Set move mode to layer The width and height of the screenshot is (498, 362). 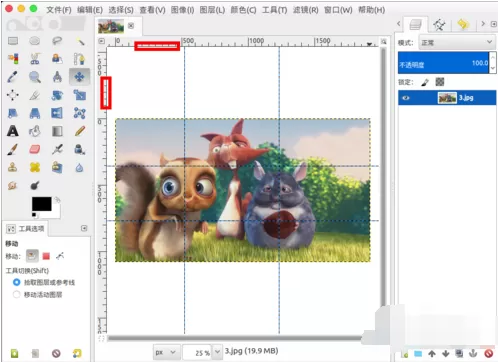coord(32,256)
